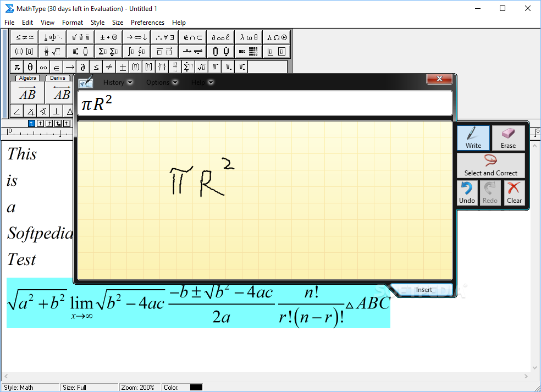Open the summation templates palette
Screen dimensions: 541x392
(108, 52)
